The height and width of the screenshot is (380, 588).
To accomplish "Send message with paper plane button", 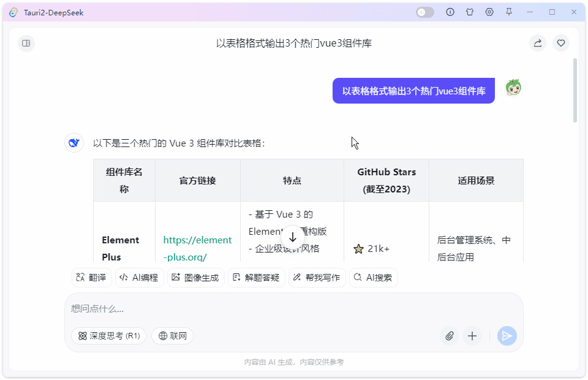I will [x=507, y=336].
